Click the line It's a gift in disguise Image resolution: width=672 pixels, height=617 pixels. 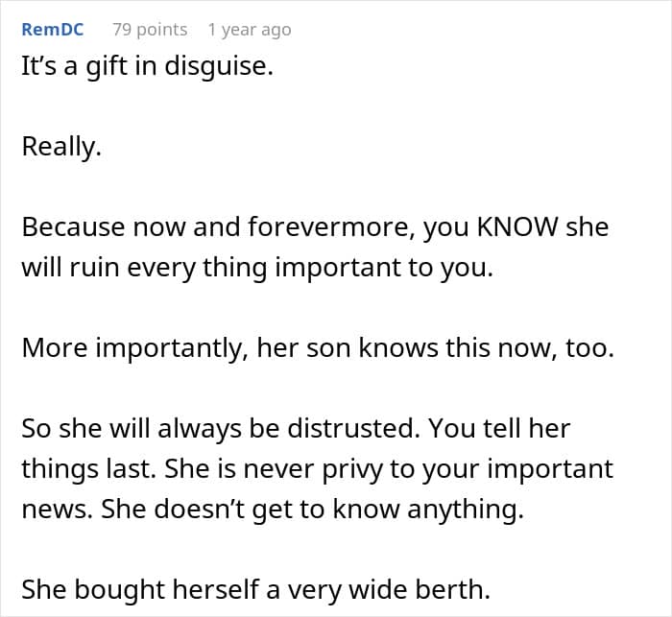(x=147, y=67)
